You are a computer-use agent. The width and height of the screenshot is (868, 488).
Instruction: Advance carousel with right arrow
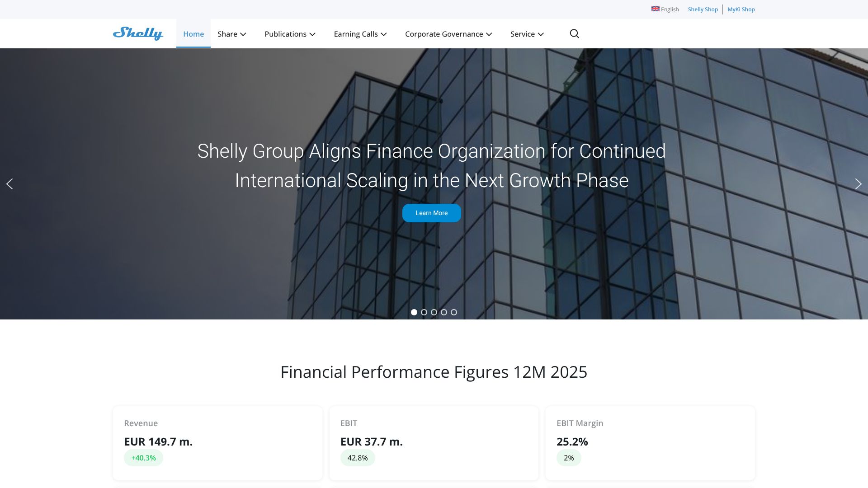pos(858,184)
